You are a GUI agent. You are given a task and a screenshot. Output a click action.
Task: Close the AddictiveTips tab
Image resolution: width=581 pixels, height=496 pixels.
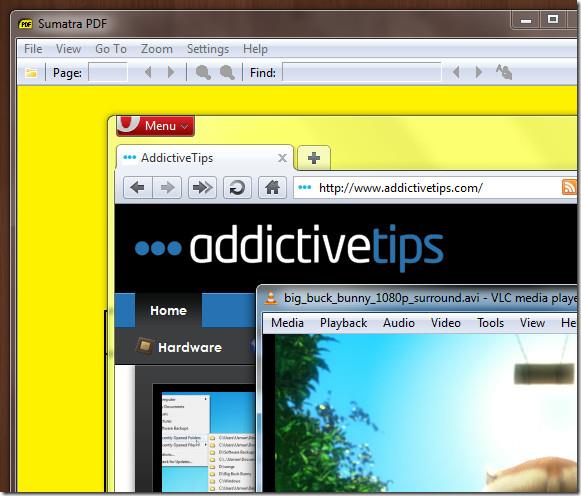pyautogui.click(x=282, y=158)
